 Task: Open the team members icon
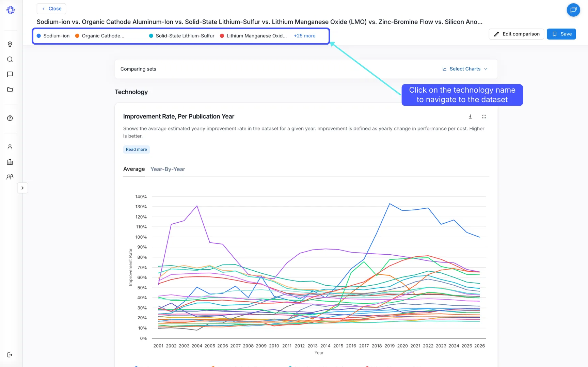[x=10, y=177]
